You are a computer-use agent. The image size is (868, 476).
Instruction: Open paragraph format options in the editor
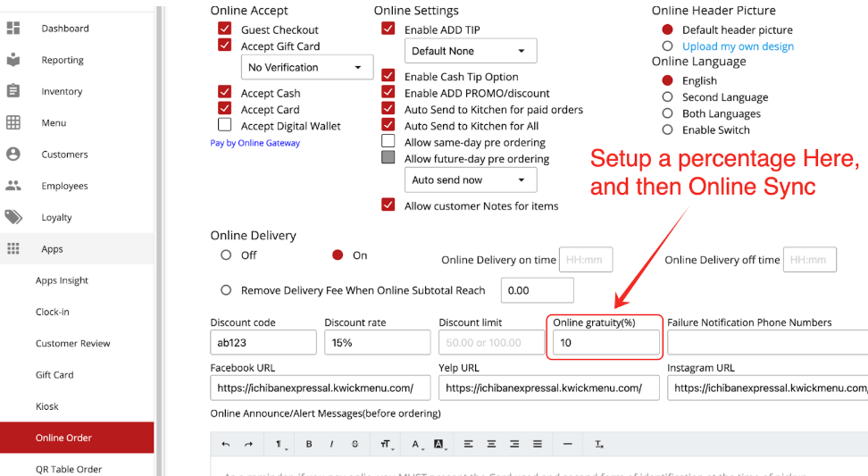point(280,444)
